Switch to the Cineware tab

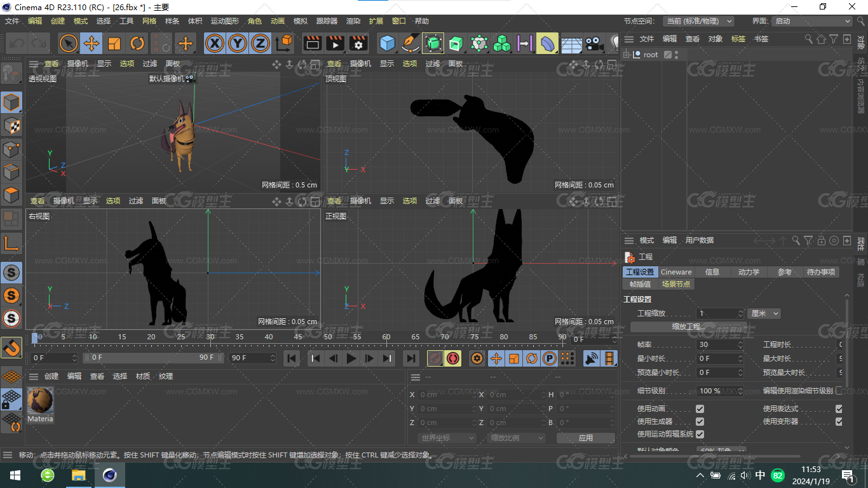click(x=676, y=272)
